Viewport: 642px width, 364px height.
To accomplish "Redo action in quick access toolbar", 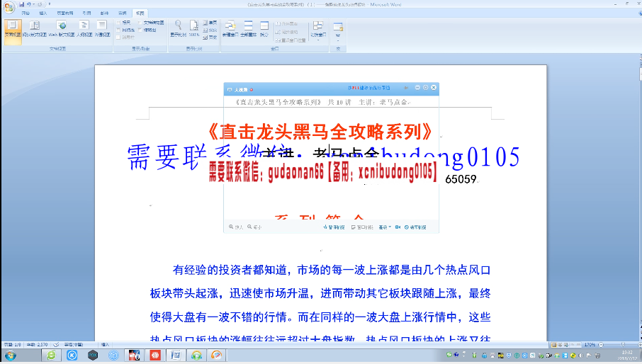I will tap(40, 4).
